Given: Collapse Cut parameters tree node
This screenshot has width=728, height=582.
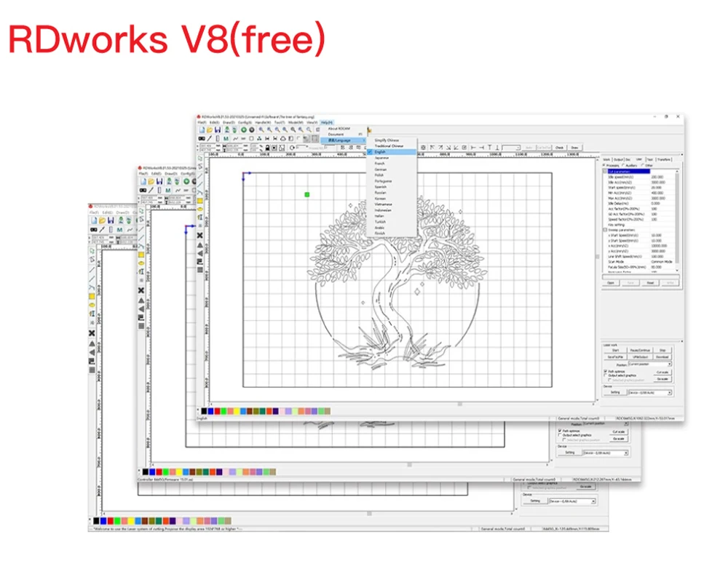Looking at the screenshot, I should (605, 171).
